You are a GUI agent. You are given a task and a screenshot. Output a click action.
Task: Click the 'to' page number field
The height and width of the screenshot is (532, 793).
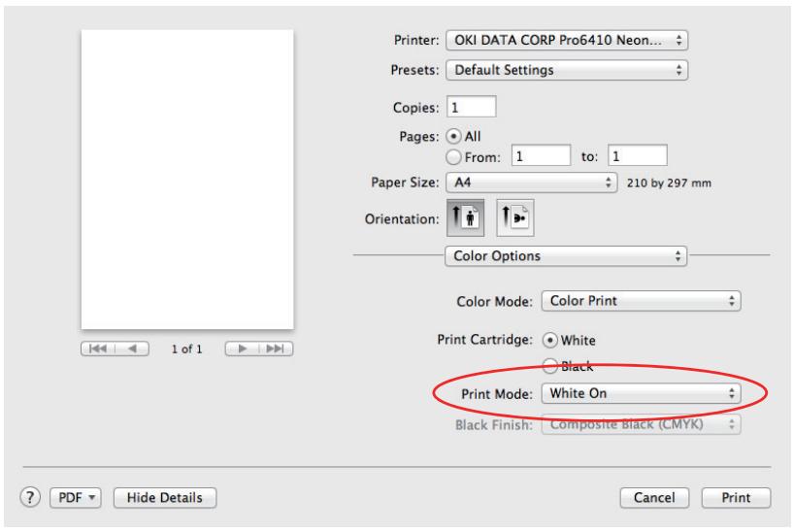pos(638,155)
